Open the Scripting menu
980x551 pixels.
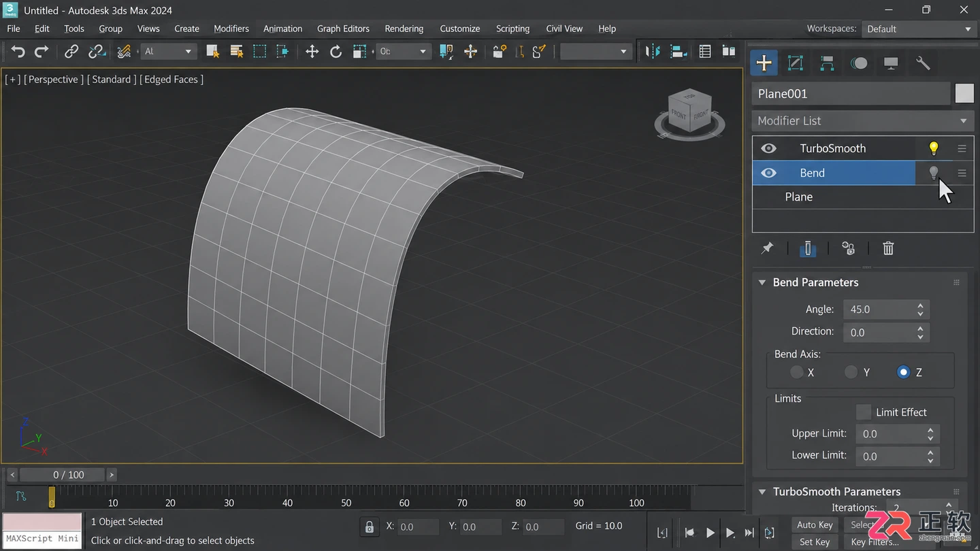(512, 29)
